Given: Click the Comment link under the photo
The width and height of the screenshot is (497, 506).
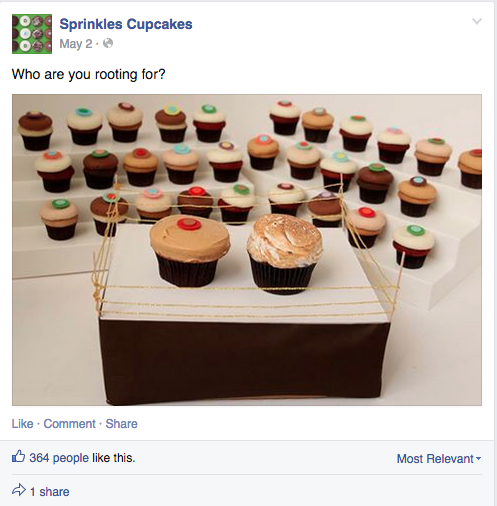Looking at the screenshot, I should point(69,424).
